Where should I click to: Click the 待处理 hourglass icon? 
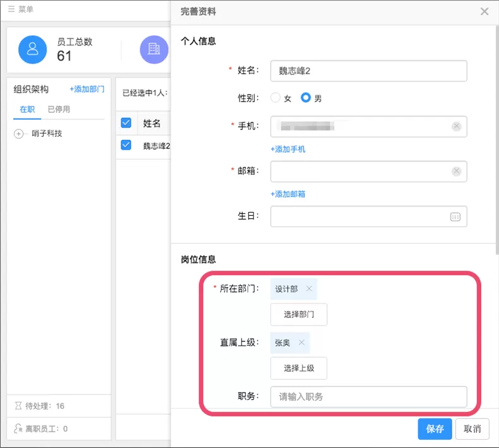tap(18, 406)
